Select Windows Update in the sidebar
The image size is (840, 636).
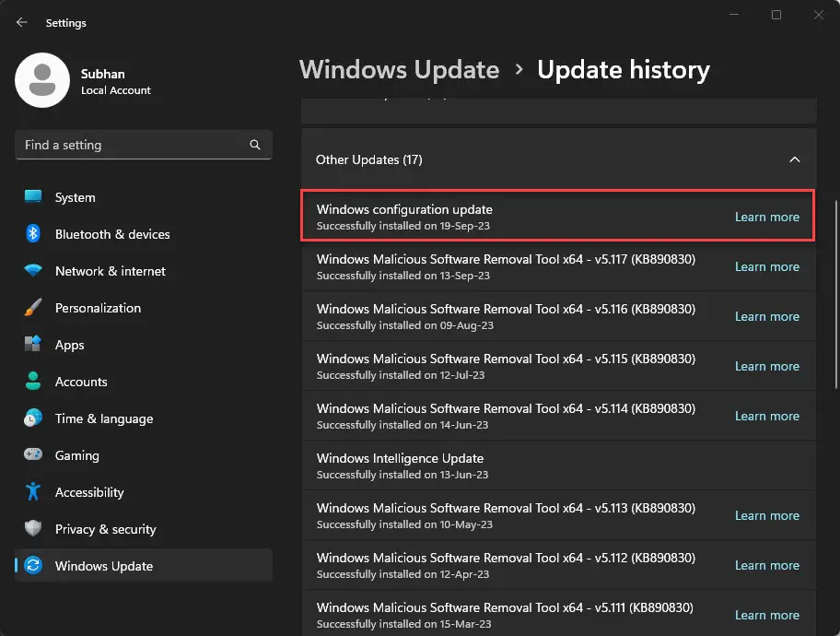pyautogui.click(x=101, y=566)
